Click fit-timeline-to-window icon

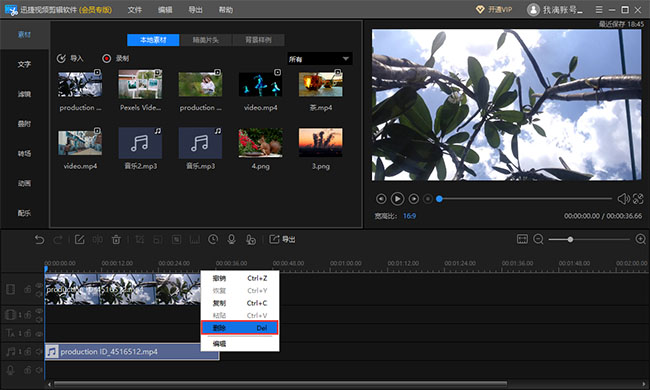pyautogui.click(x=522, y=239)
